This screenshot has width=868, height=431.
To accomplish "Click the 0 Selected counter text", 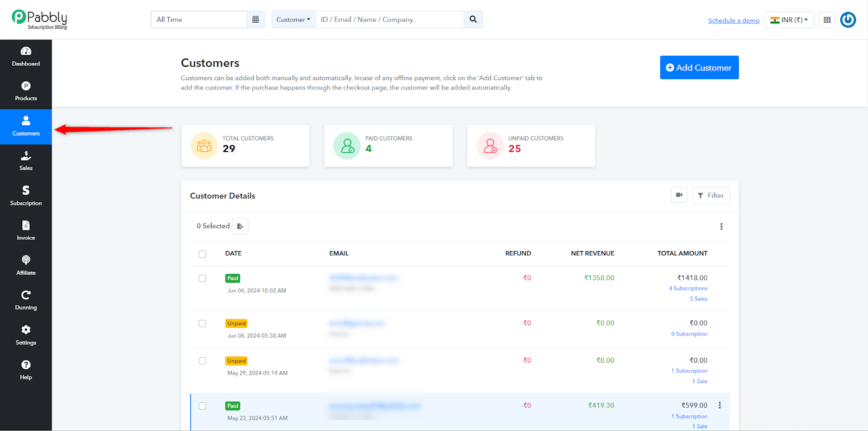I will click(213, 226).
